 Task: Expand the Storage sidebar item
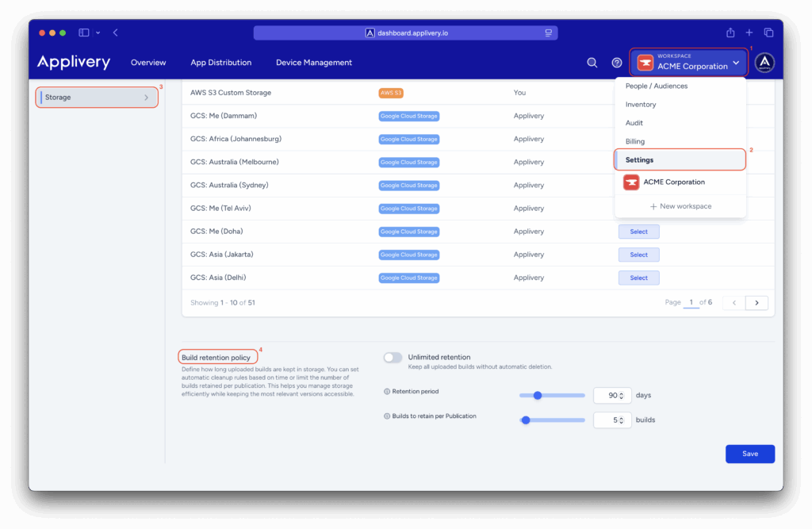[98, 98]
